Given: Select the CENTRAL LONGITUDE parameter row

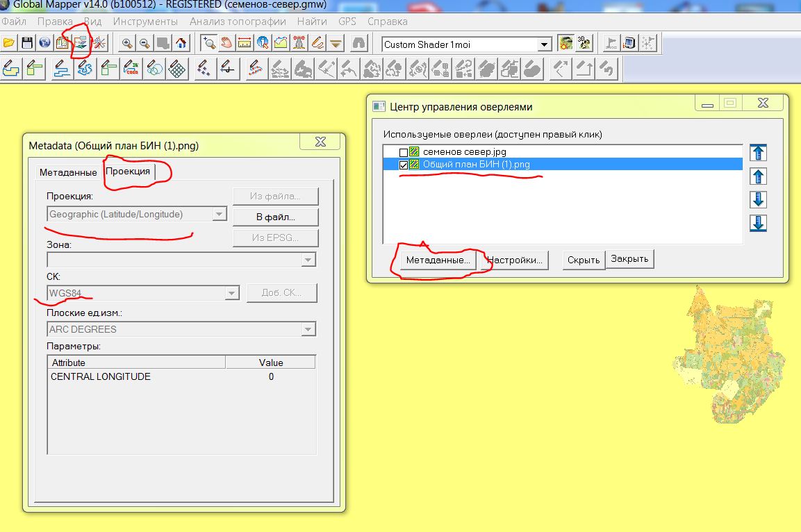Looking at the screenshot, I should pyautogui.click(x=101, y=376).
